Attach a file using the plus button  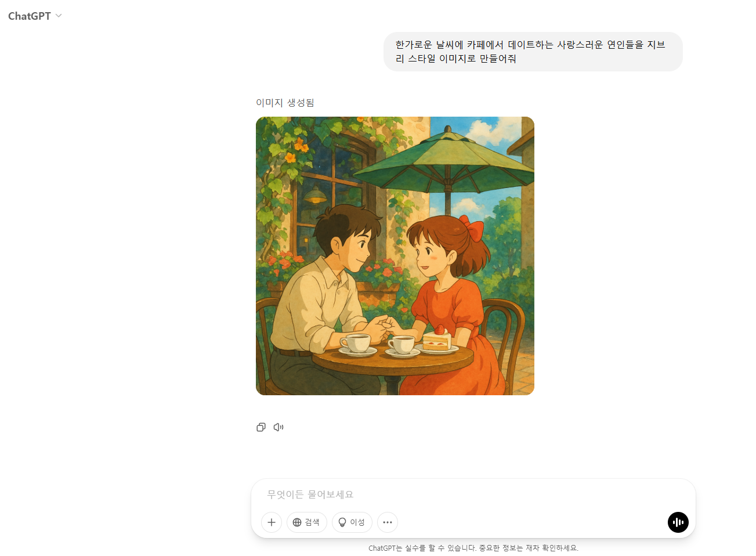pyautogui.click(x=272, y=522)
